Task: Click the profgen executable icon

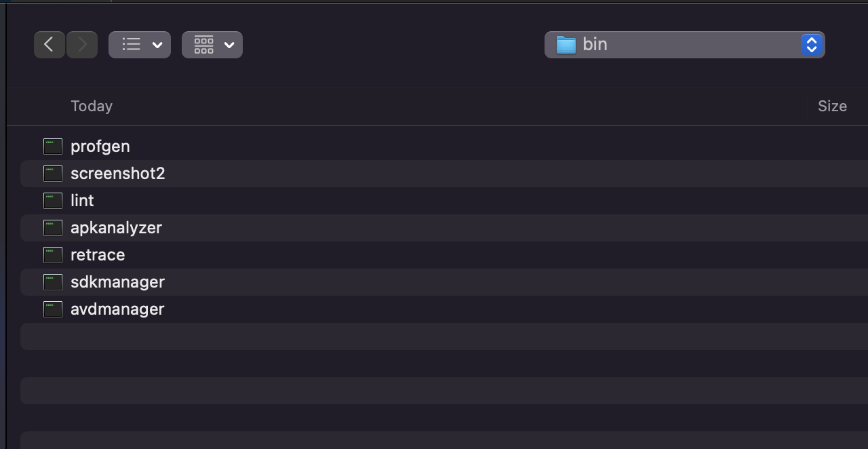Action: [53, 147]
